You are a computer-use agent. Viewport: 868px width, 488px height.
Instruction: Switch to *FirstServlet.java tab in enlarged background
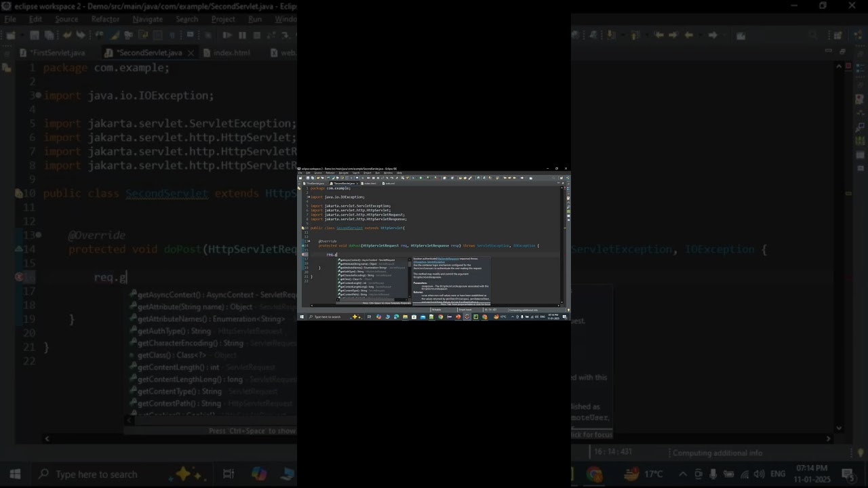pyautogui.click(x=52, y=52)
